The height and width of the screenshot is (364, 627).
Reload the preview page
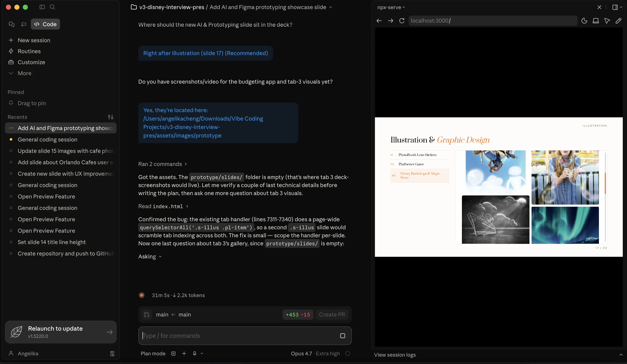(x=402, y=21)
